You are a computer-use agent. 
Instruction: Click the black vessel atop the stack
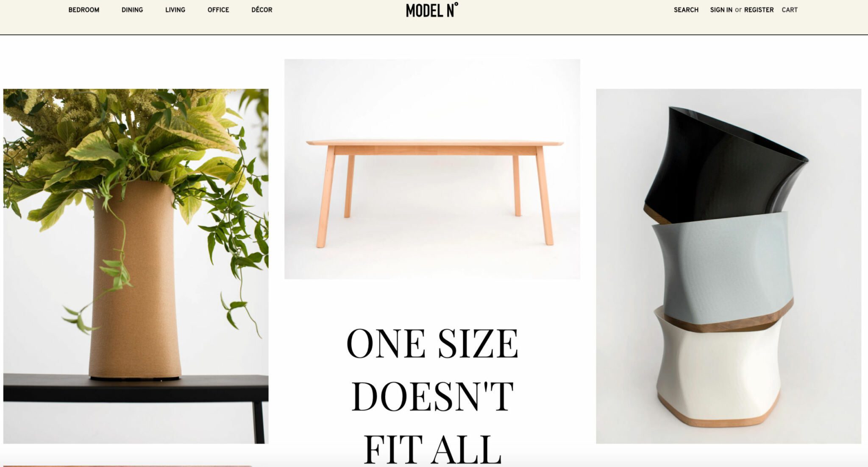[725, 165]
